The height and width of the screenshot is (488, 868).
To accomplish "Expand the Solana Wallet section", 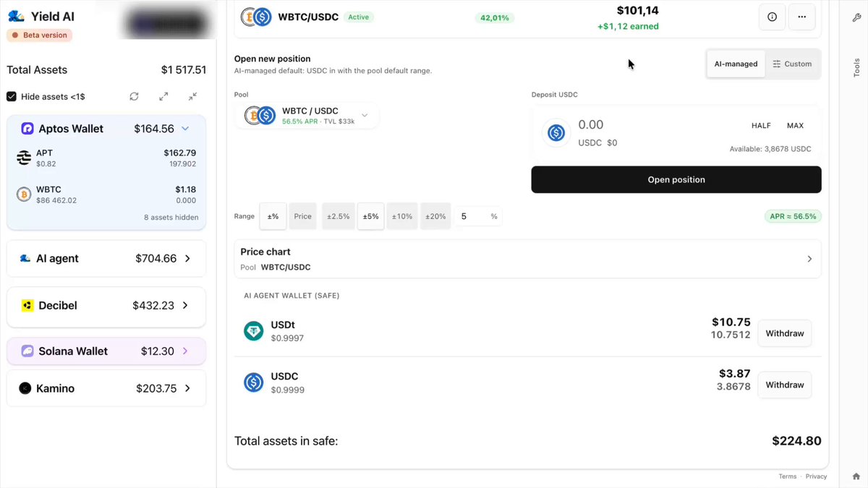I will [x=185, y=351].
